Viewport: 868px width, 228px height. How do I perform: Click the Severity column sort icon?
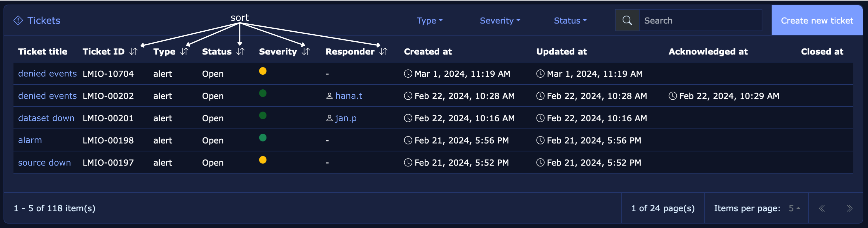pos(306,52)
